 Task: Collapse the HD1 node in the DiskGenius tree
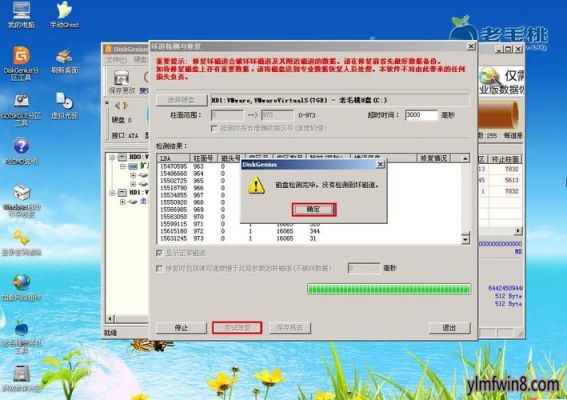point(112,192)
